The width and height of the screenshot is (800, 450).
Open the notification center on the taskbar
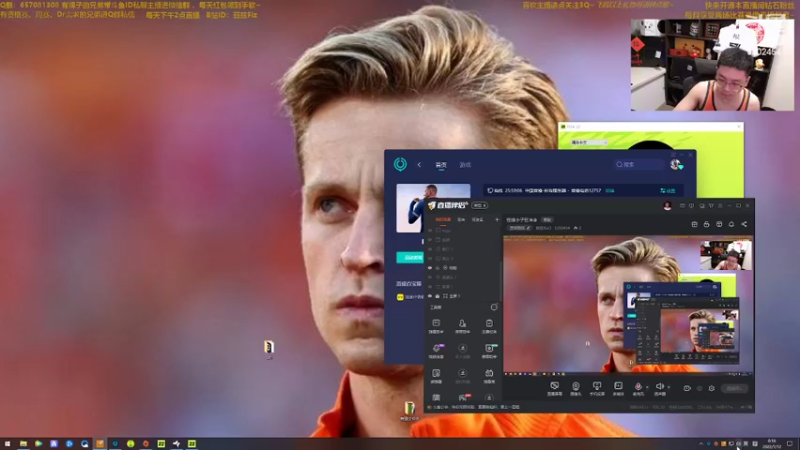pyautogui.click(x=790, y=444)
